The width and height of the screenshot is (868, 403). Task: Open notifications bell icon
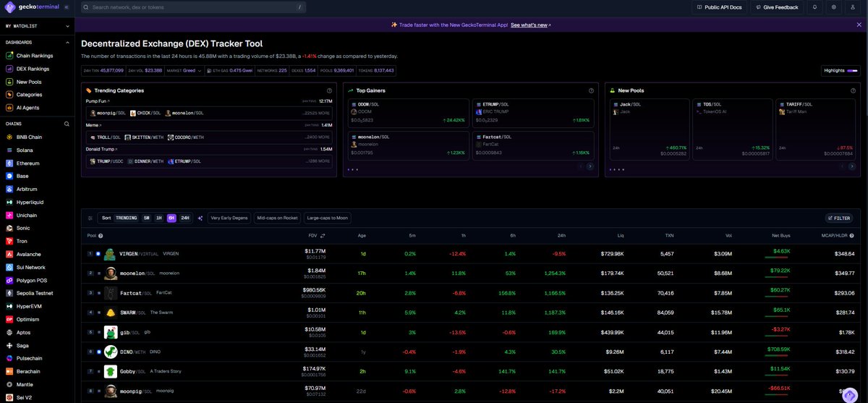[x=815, y=7]
